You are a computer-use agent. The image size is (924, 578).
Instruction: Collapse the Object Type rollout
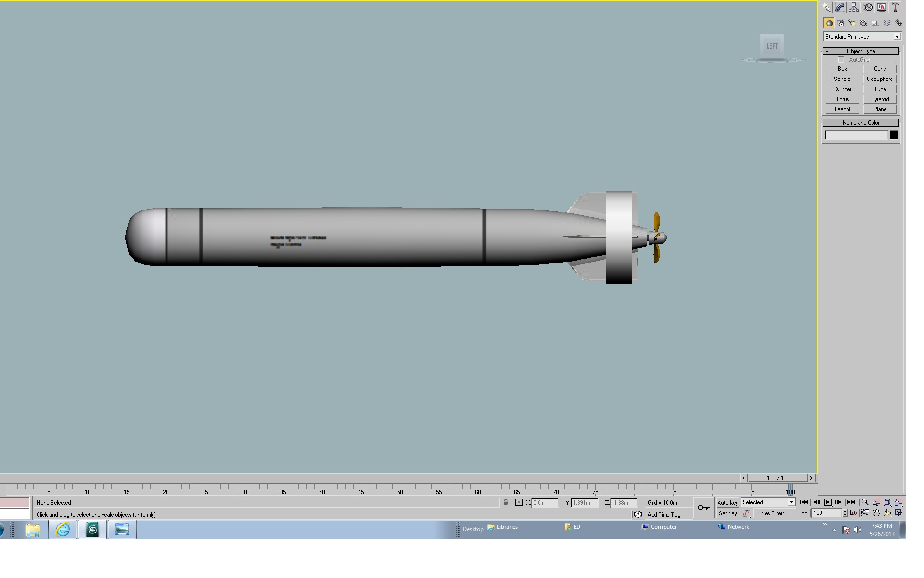pyautogui.click(x=861, y=51)
